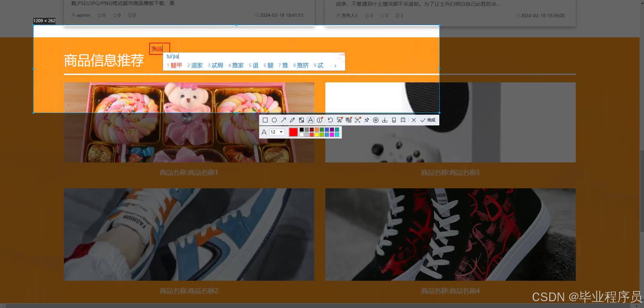The height and width of the screenshot is (308, 644).
Task: Select the rectangle annotation tool
Action: click(x=265, y=120)
